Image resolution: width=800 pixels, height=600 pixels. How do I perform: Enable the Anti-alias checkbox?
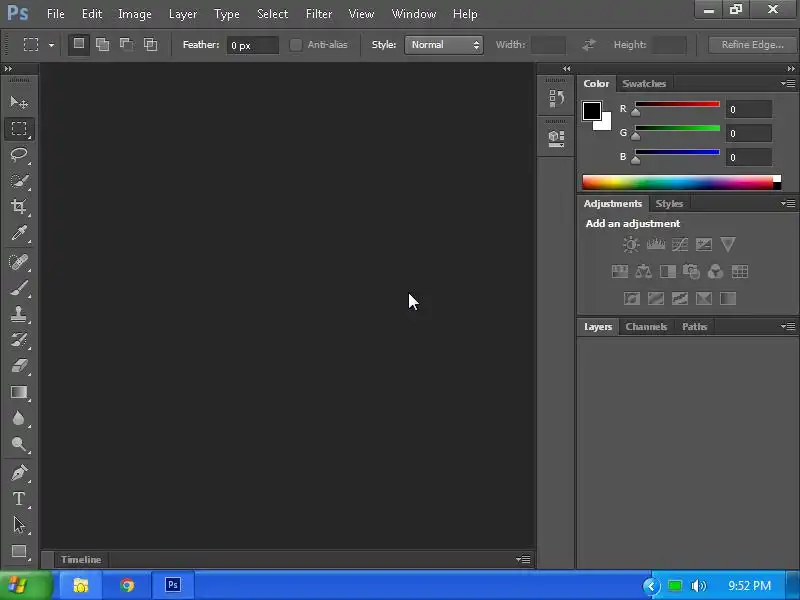tap(296, 45)
